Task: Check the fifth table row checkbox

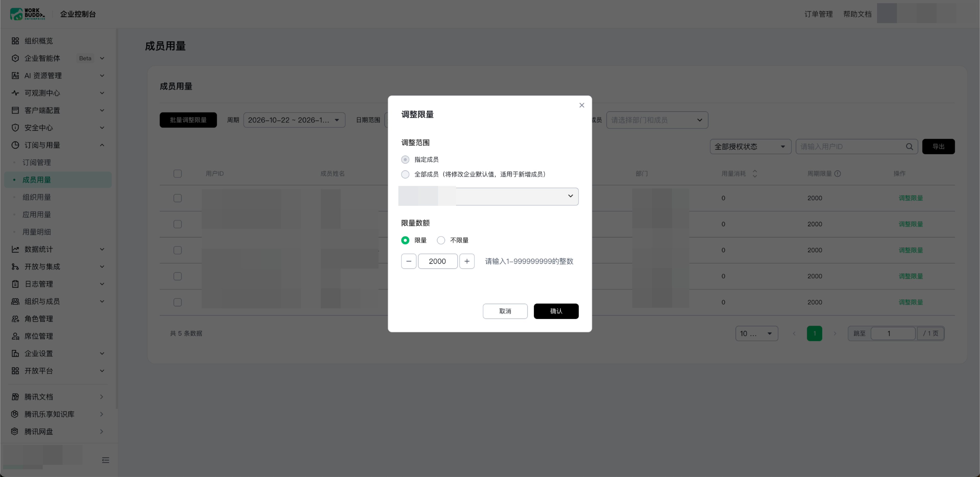Action: pyautogui.click(x=178, y=302)
